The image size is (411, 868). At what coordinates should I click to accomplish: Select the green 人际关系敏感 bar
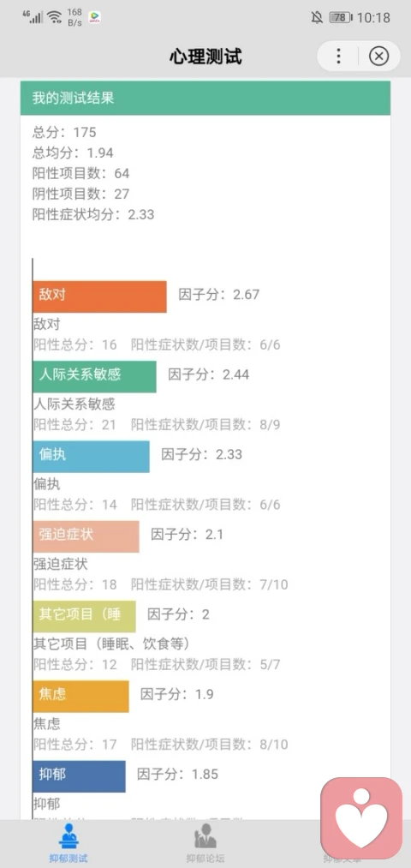point(94,376)
